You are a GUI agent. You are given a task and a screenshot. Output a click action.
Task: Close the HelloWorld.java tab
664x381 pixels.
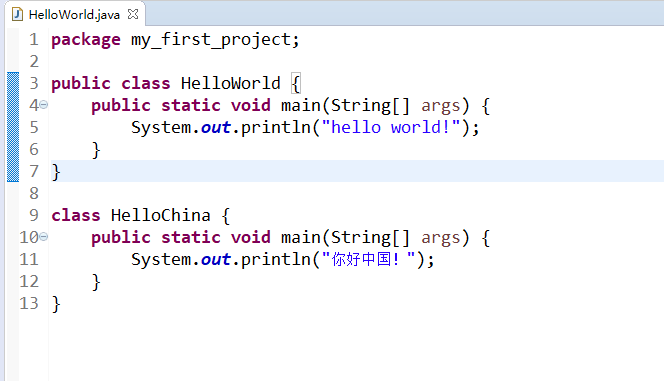[133, 14]
